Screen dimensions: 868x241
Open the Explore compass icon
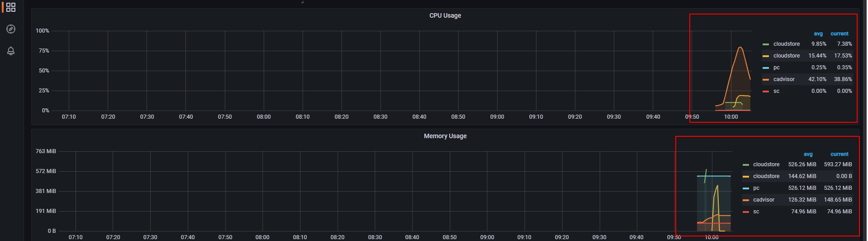11,29
